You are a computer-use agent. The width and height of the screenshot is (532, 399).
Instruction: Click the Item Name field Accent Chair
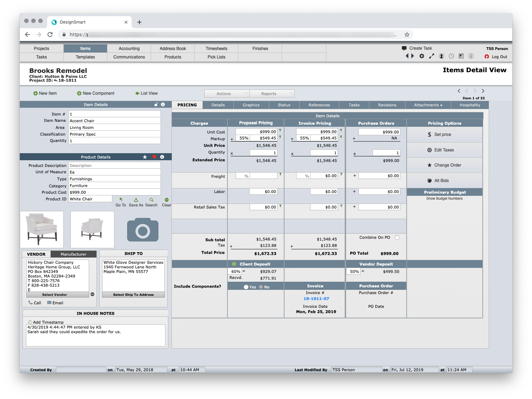pyautogui.click(x=114, y=121)
